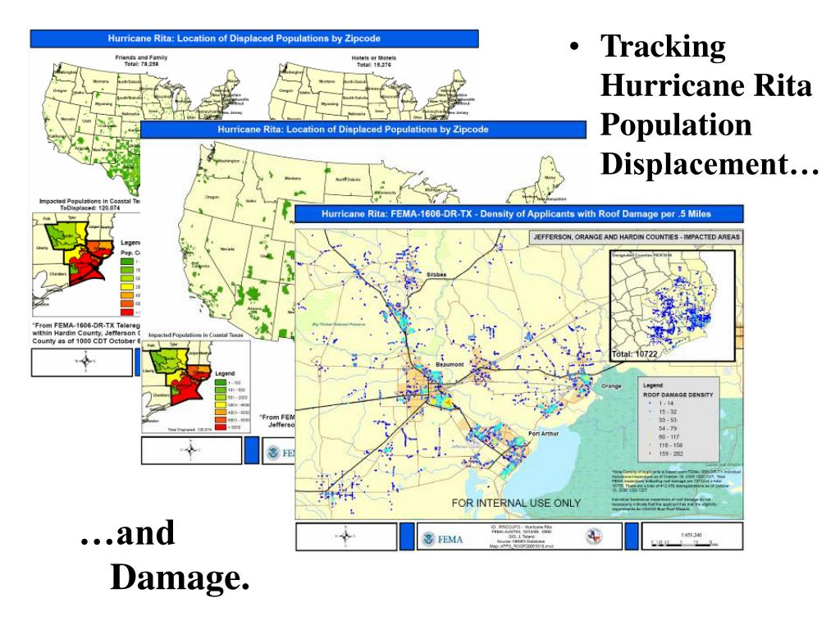Click 'Impacted Populations in Coastal Texas' on middle map
The width and height of the screenshot is (840, 630).
(x=195, y=335)
